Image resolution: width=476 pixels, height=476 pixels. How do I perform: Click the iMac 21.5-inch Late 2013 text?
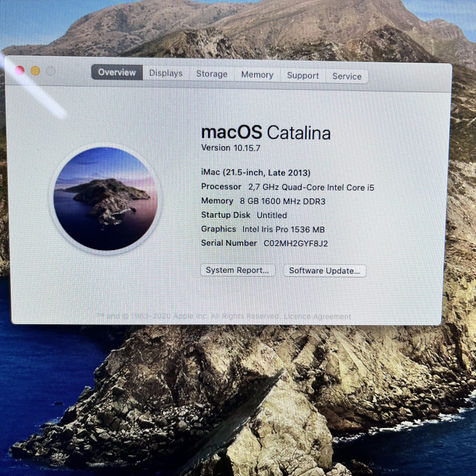pyautogui.click(x=255, y=173)
